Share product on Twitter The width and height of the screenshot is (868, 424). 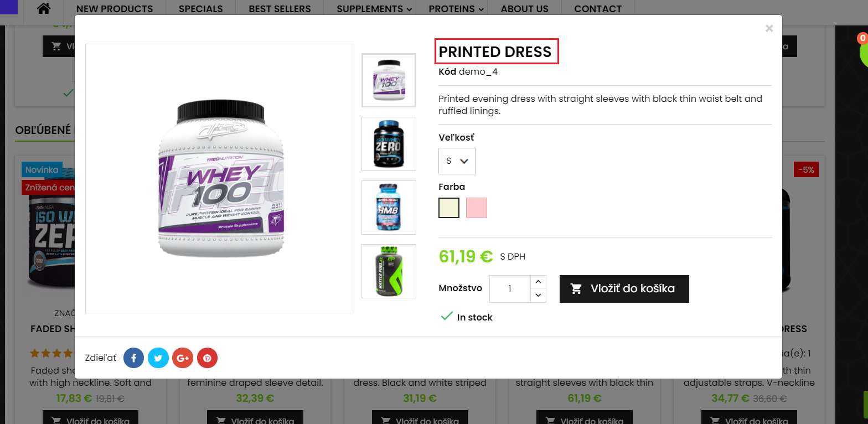(158, 358)
